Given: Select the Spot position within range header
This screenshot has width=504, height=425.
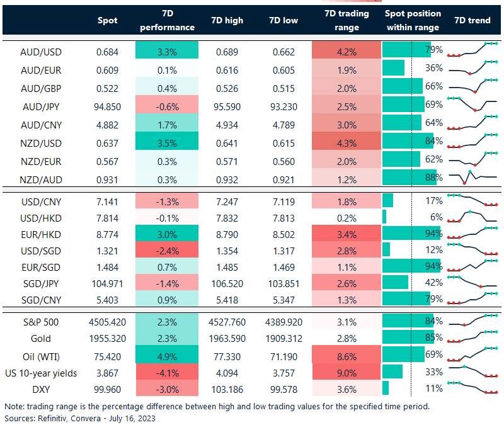Looking at the screenshot, I should click(413, 20).
